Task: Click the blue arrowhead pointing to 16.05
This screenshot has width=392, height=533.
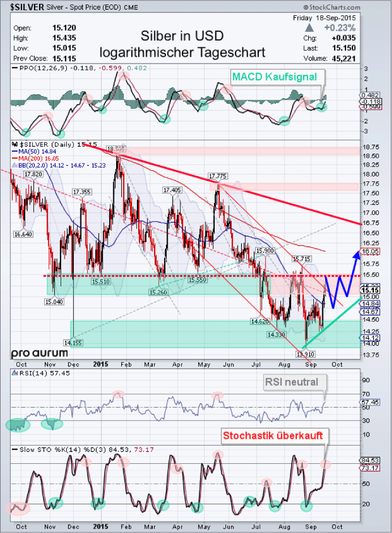Action: [x=356, y=255]
